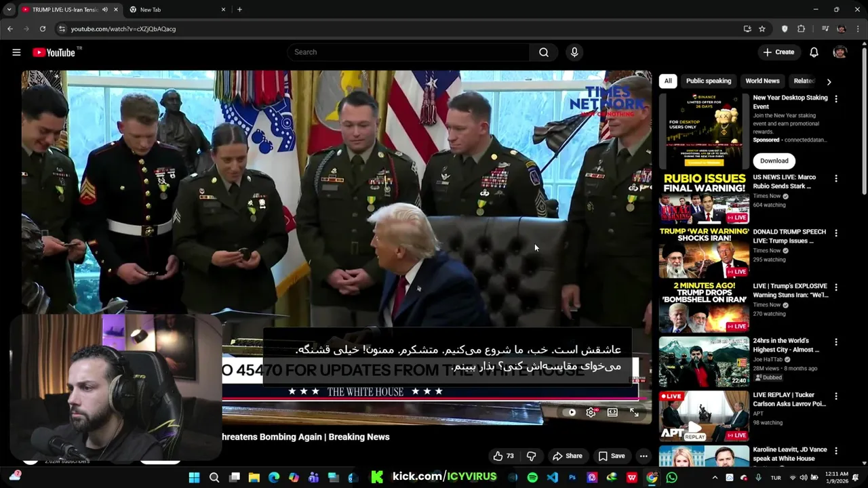Viewport: 868px width, 488px height.
Task: Open more options for Karoline Leavitt video
Action: tap(836, 451)
